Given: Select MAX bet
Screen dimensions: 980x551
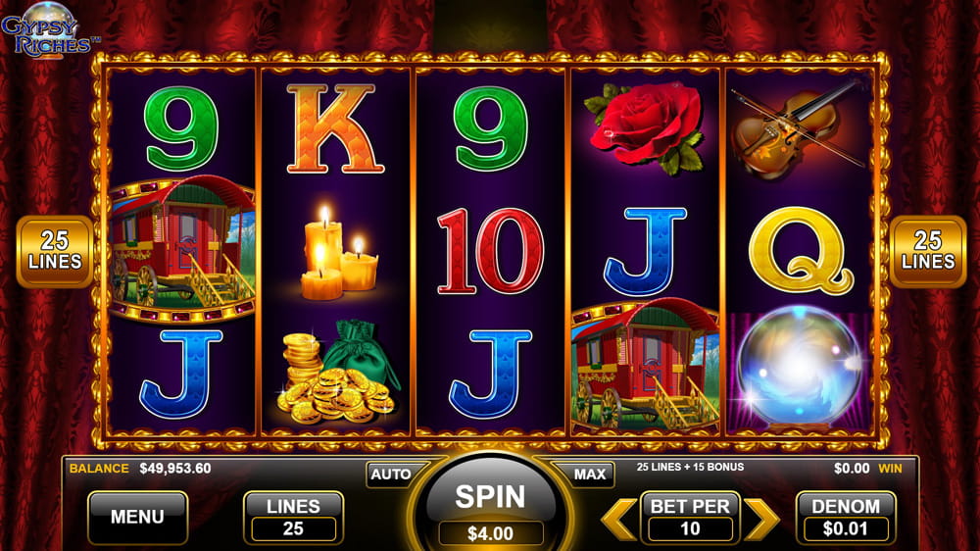Looking at the screenshot, I should pyautogui.click(x=589, y=475).
